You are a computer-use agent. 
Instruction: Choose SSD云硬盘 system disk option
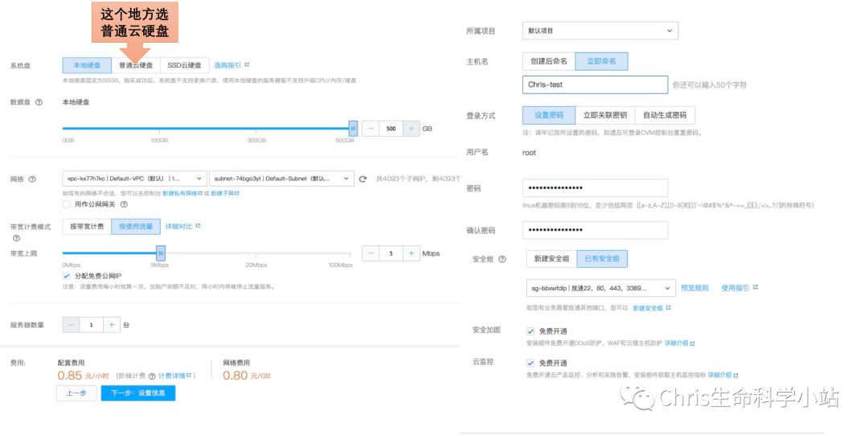point(184,65)
